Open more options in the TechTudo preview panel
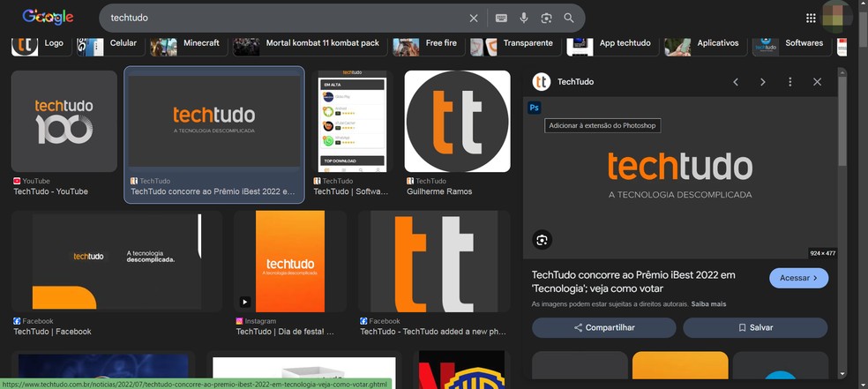 pyautogui.click(x=790, y=82)
